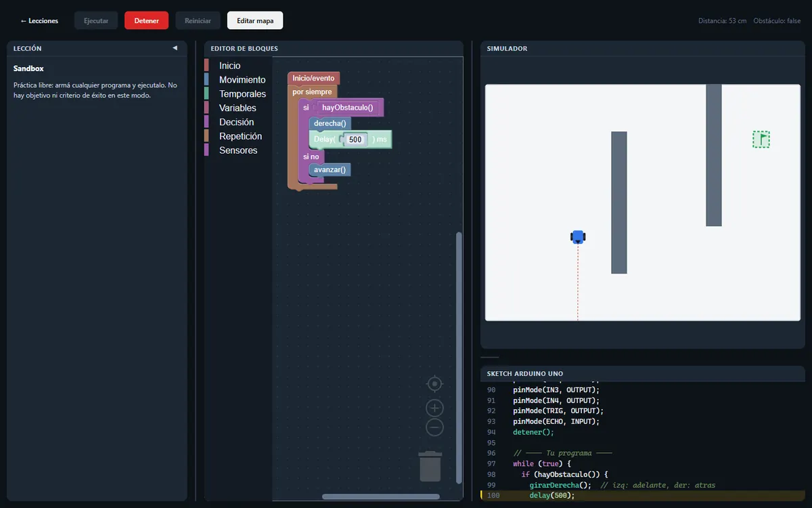The image size is (812, 508).
Task: Open the Movimiento block category
Action: coord(242,80)
